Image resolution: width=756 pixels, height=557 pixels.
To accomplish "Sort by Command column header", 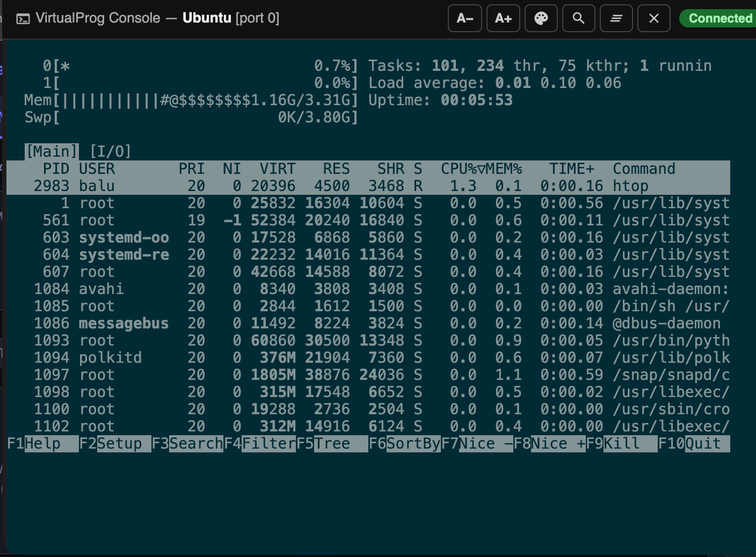I will (644, 168).
